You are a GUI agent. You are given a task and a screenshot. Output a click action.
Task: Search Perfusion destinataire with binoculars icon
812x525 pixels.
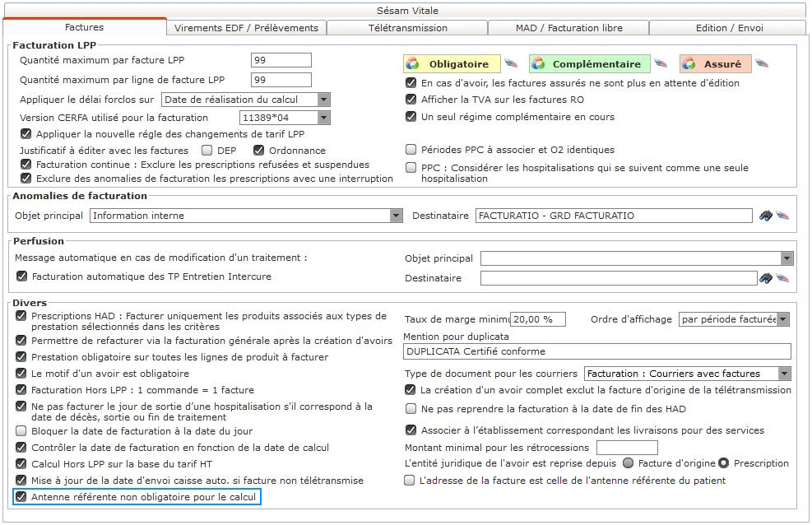point(765,278)
